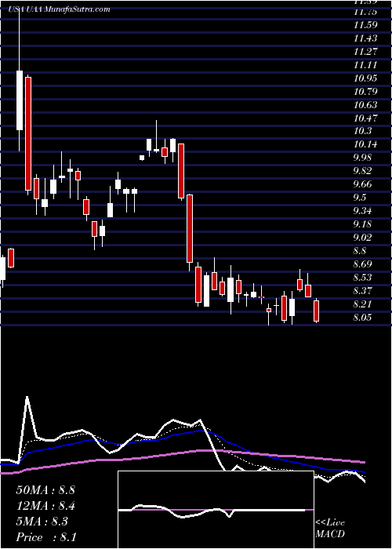Image resolution: width=392 pixels, height=549 pixels.
Task: Click the large red candle dropping to 8.69
Action: pyautogui.click(x=190, y=228)
